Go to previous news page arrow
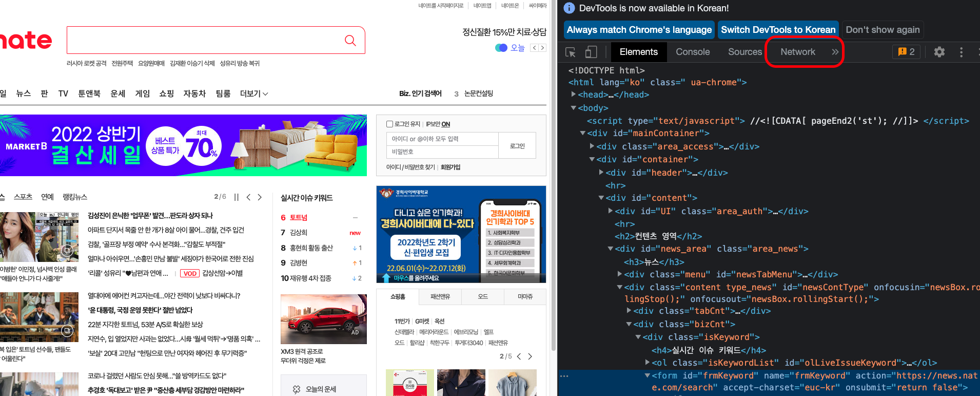 click(x=248, y=197)
